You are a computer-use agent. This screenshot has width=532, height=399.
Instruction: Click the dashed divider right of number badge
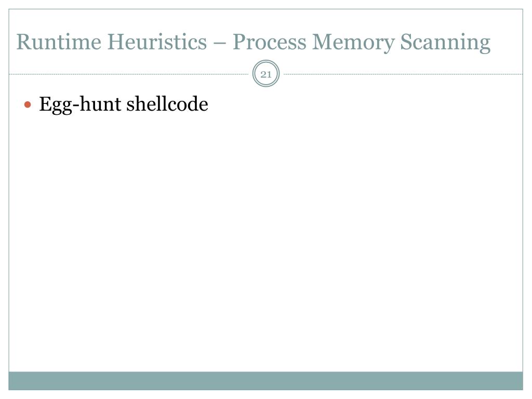(x=403, y=74)
